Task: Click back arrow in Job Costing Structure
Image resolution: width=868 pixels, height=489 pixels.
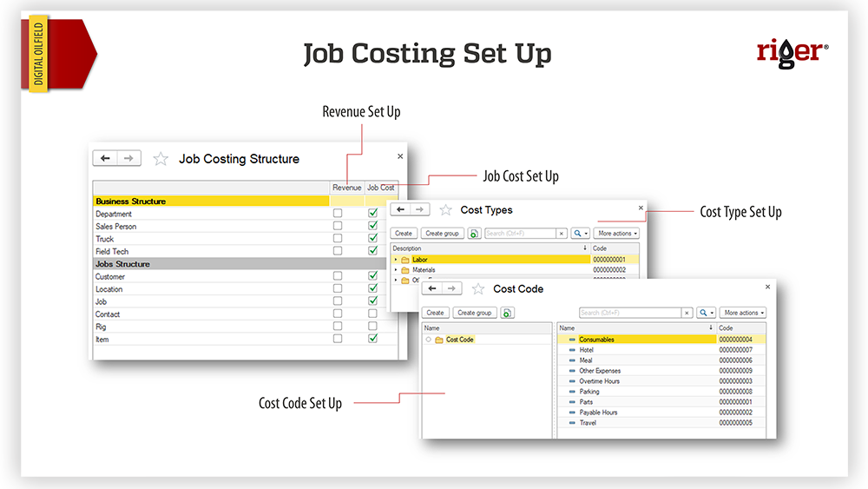Action: [x=105, y=158]
